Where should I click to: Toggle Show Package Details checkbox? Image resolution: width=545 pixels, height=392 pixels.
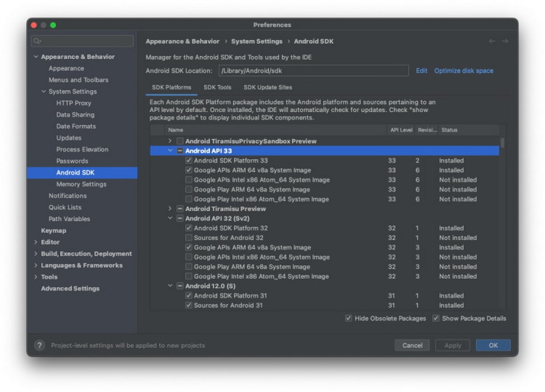tap(435, 318)
